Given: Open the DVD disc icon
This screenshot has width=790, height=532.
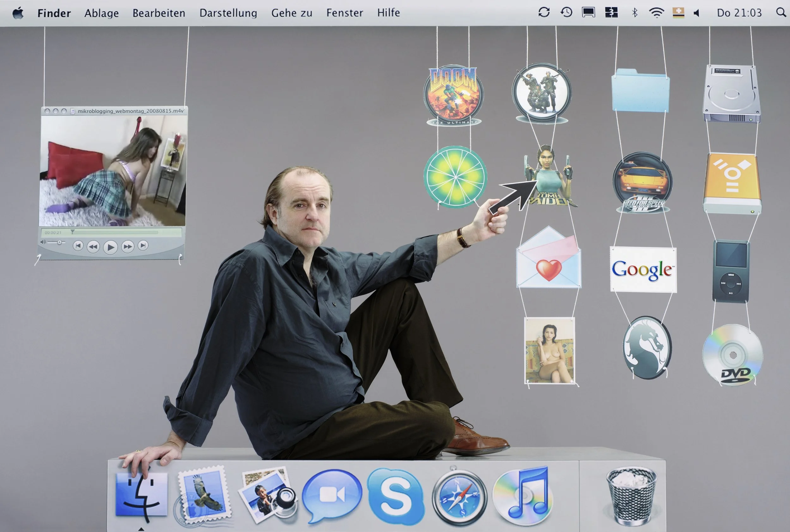Looking at the screenshot, I should click(733, 355).
